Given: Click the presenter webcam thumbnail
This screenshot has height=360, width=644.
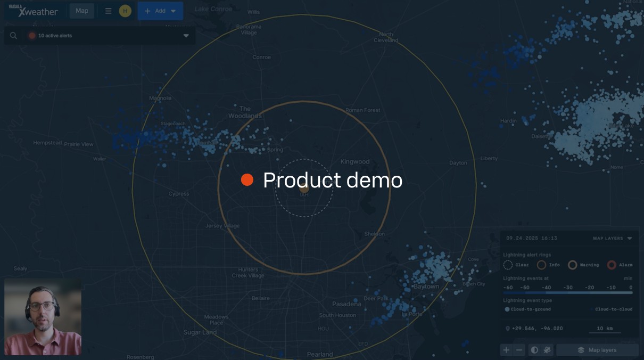Looking at the screenshot, I should (x=43, y=316).
